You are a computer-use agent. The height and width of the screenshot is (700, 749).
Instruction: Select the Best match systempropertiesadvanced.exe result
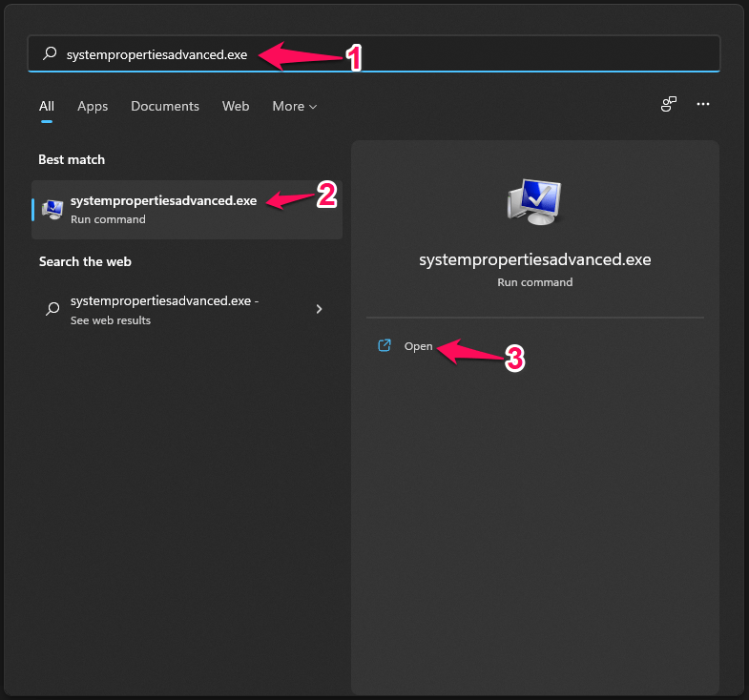(187, 209)
